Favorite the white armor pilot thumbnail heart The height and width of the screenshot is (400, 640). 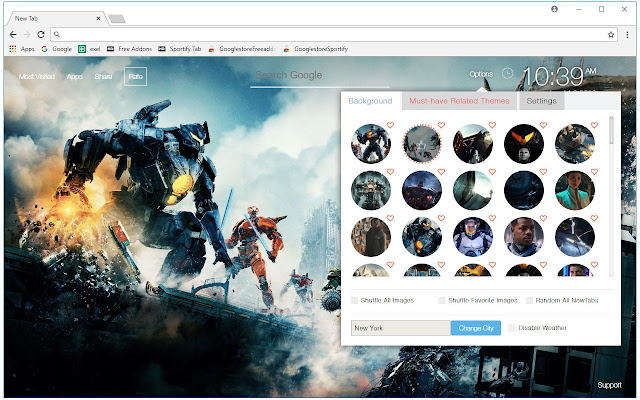tap(492, 218)
